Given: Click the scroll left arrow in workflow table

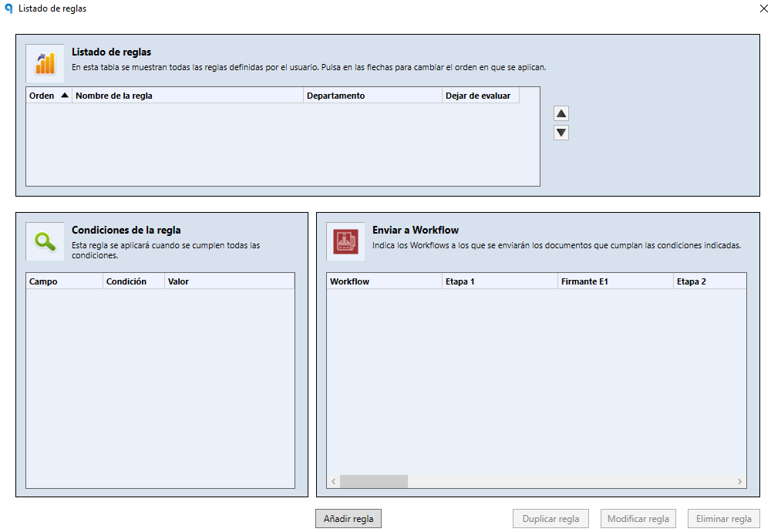Looking at the screenshot, I should tap(333, 481).
